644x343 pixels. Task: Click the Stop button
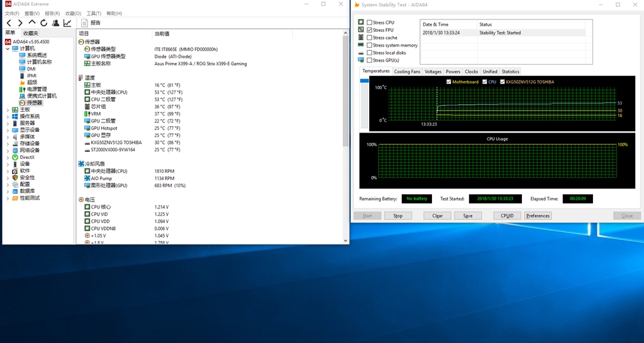(397, 215)
